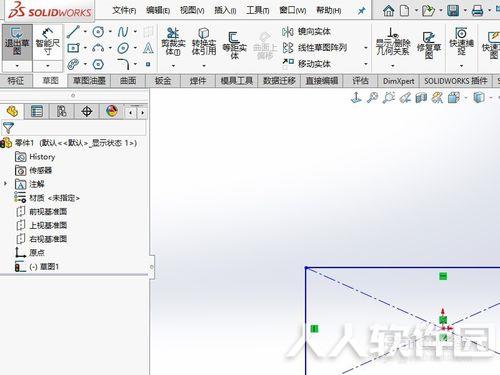Viewport: 500px width, 375px height.
Task: Click Repair Sketch (修复草图)
Action: 429,45
